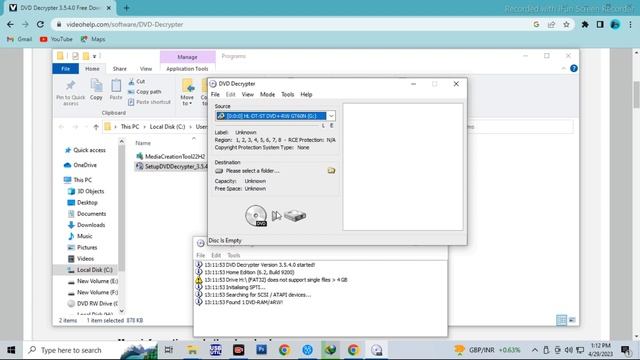Open Help menu in DVD Decrypter

(306, 94)
